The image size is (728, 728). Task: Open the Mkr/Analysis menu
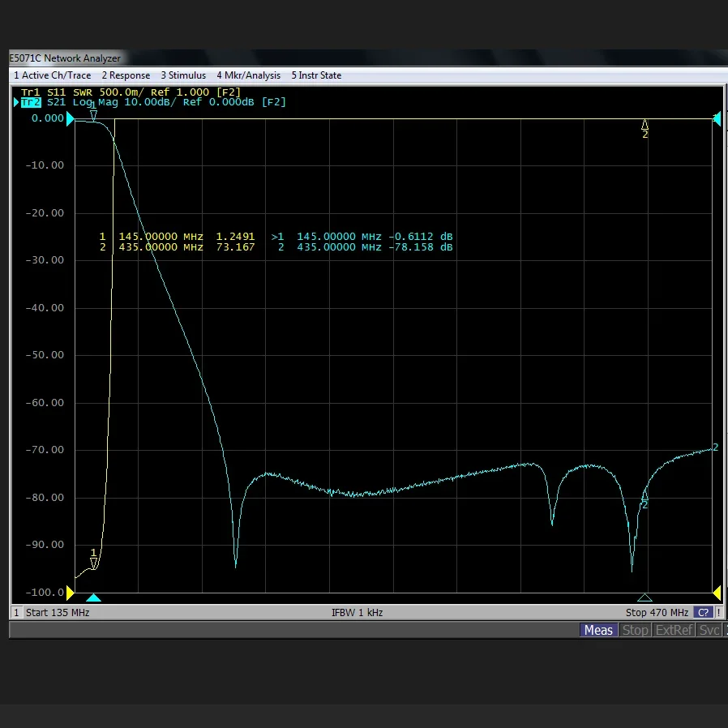(x=248, y=75)
